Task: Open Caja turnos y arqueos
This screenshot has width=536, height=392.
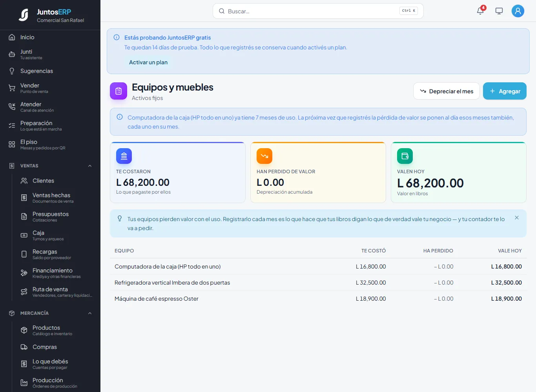Action: [56, 235]
